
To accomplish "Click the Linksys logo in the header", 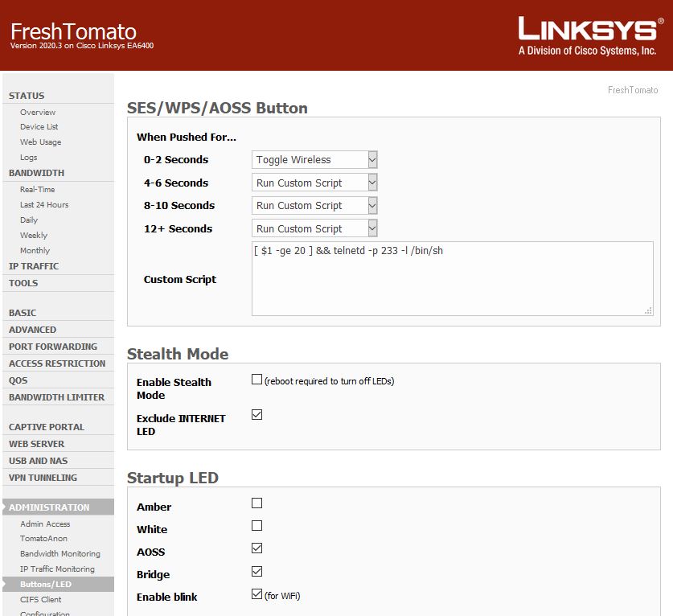I will [590, 36].
